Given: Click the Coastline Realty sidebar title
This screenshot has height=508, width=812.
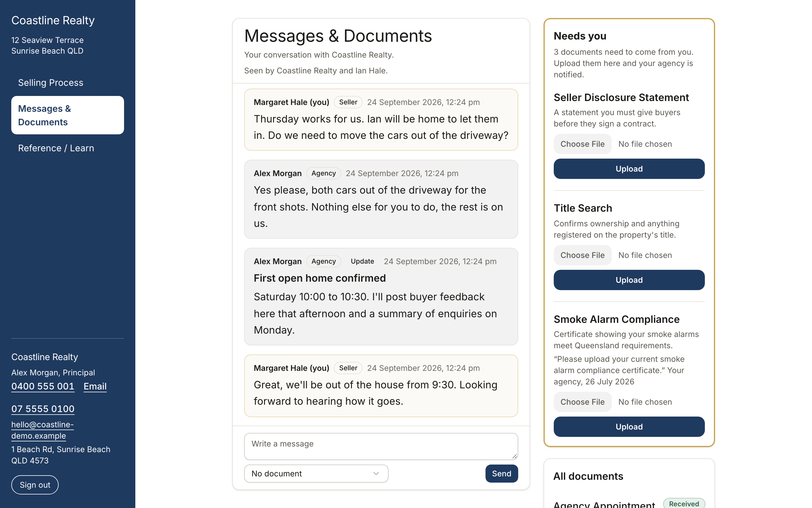Looking at the screenshot, I should pyautogui.click(x=53, y=20).
